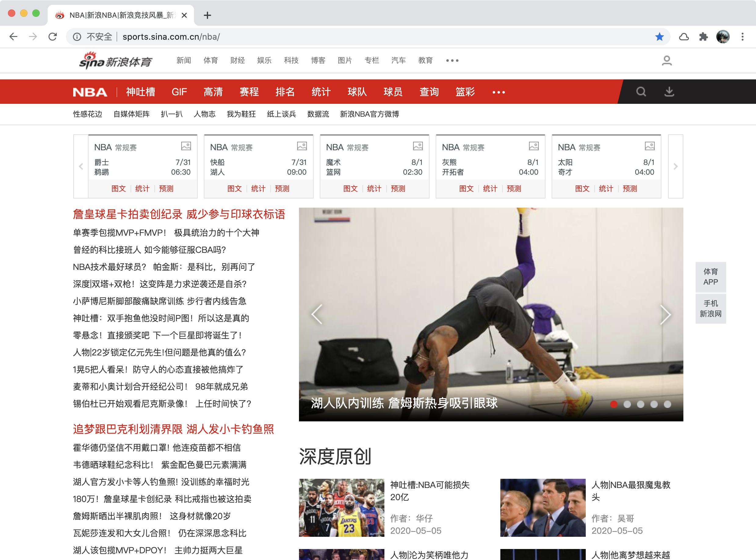
Task: Open 查询 in red NBA menu
Action: click(x=429, y=92)
